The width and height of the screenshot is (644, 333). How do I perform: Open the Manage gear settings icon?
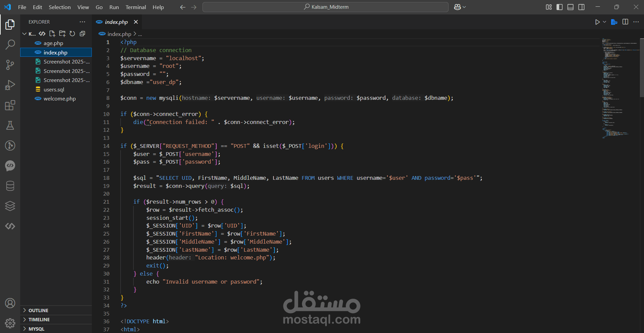(10, 323)
